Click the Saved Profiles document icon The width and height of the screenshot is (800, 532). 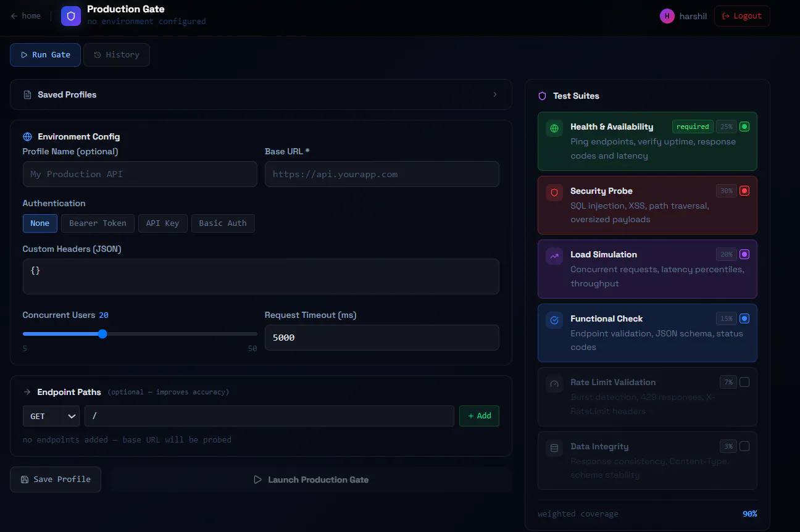(27, 95)
